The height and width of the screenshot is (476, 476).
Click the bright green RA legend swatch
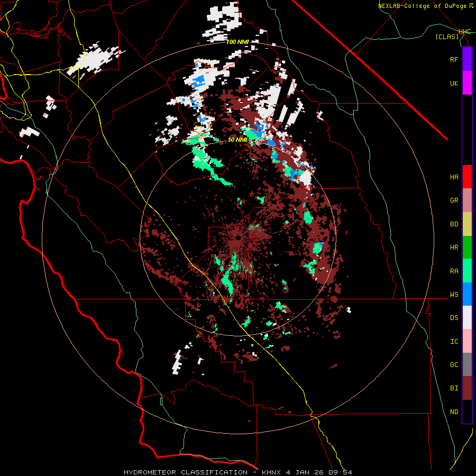467,271
